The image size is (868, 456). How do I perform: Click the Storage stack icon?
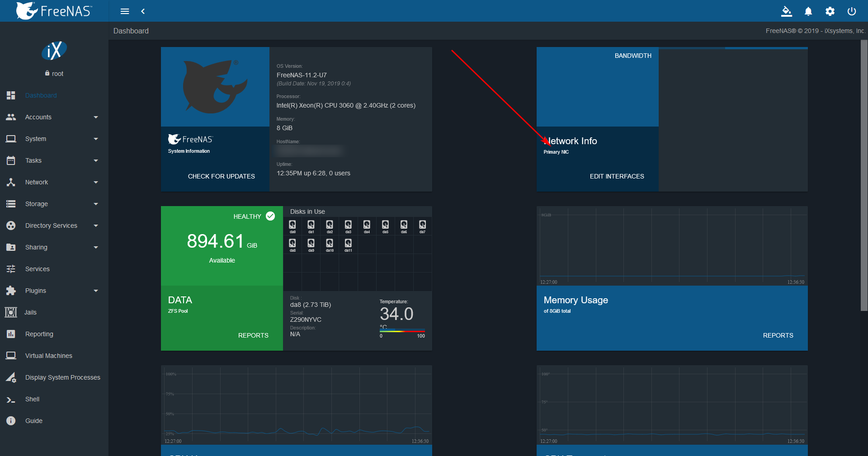pyautogui.click(x=11, y=204)
